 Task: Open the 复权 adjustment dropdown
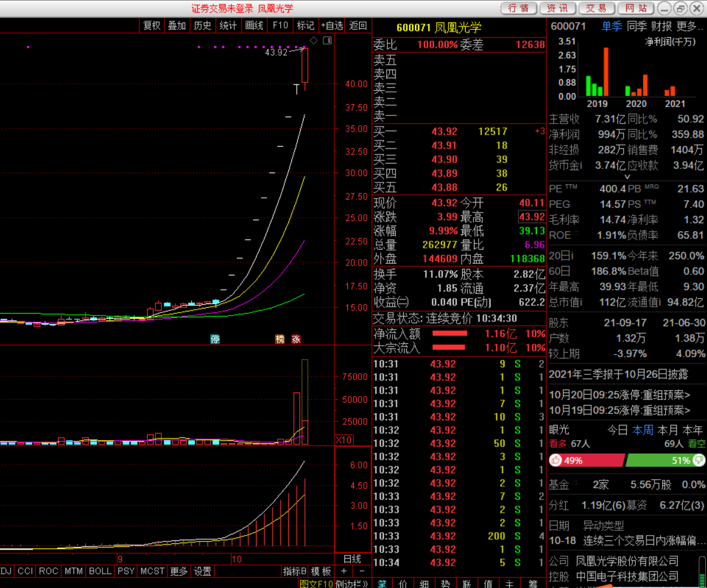pyautogui.click(x=151, y=25)
